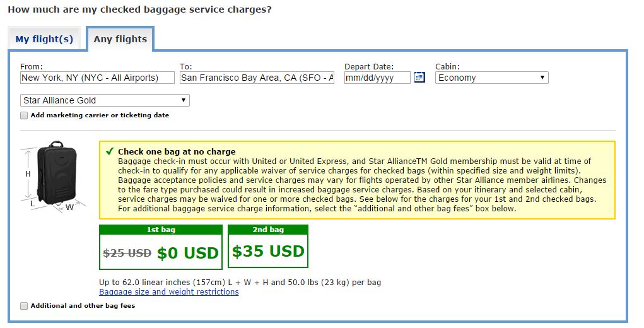The width and height of the screenshot is (644, 328).
Task: Expand the Cabin dropdown showing Economy
Action: [491, 78]
